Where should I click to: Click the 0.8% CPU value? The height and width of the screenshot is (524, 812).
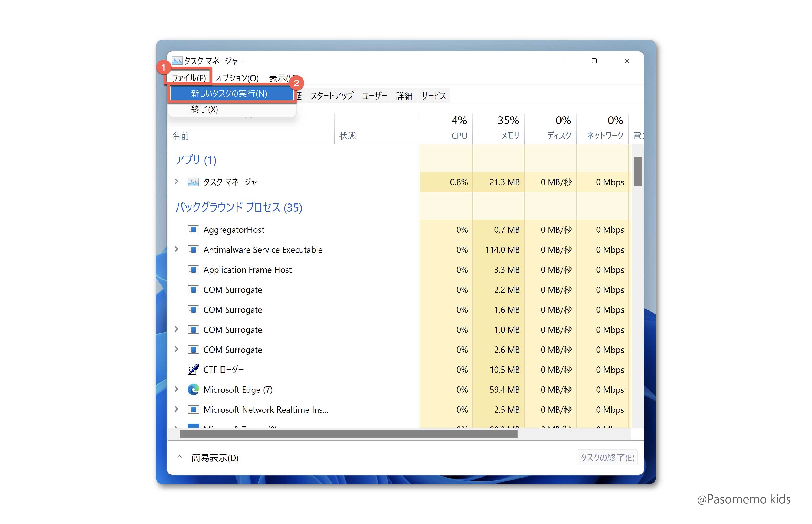(458, 182)
